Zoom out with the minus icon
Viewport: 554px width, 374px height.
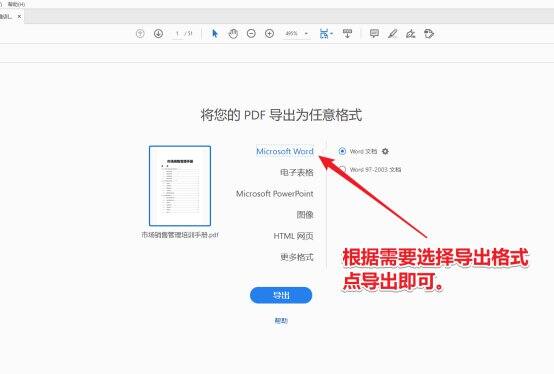click(251, 34)
